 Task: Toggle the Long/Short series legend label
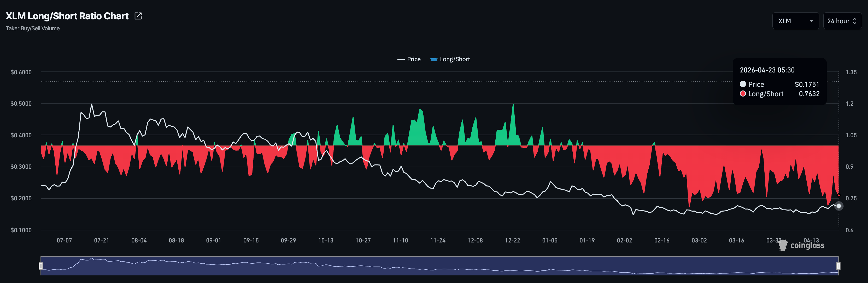[455, 59]
